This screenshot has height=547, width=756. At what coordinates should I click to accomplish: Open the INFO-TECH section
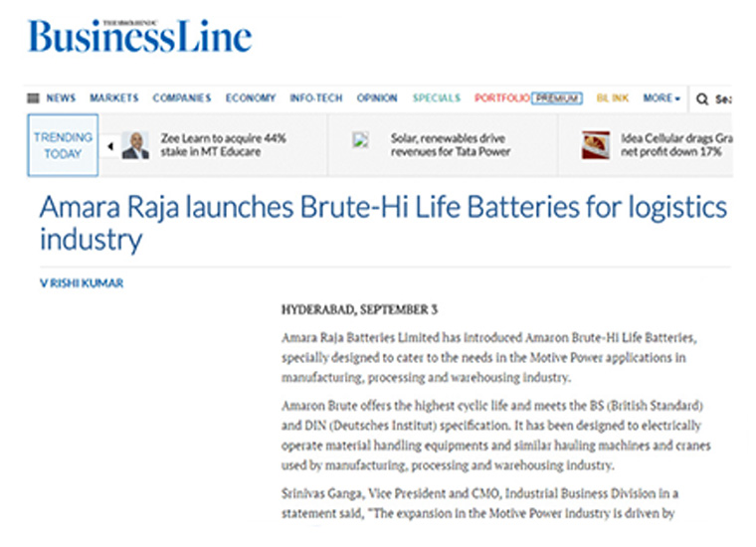[316, 98]
